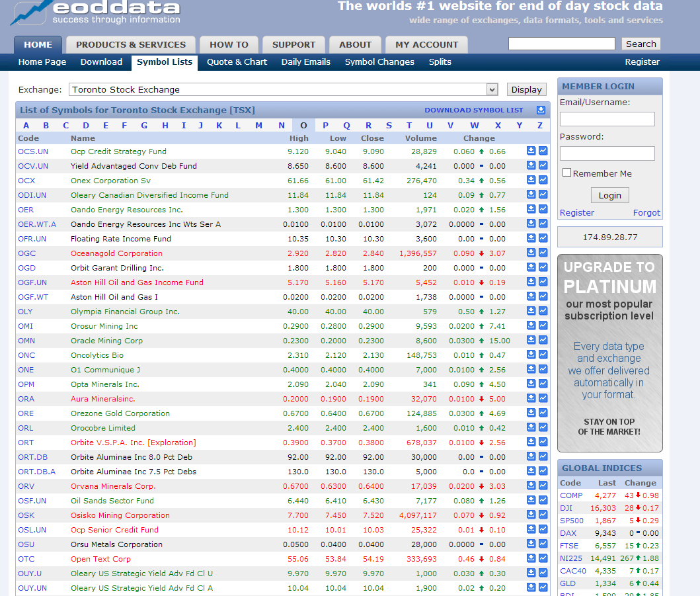This screenshot has width=700, height=596.
Task: Open PRODUCTS & SERVICES tab
Action: pos(131,45)
